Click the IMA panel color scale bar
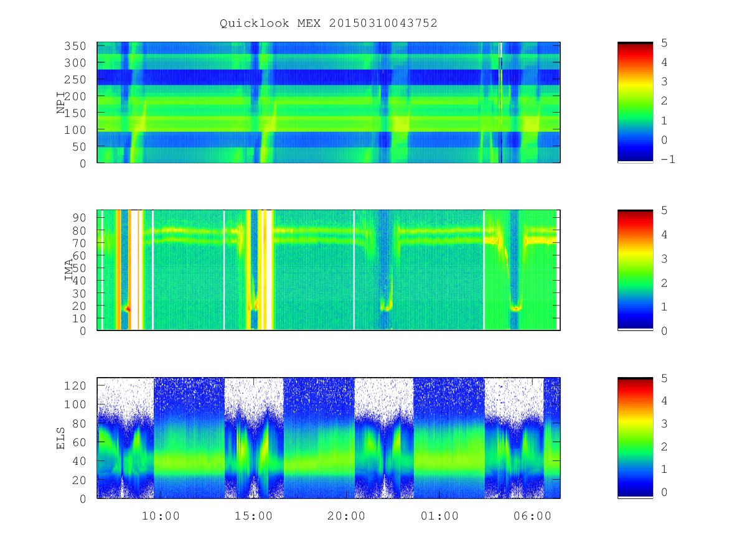 [635, 270]
